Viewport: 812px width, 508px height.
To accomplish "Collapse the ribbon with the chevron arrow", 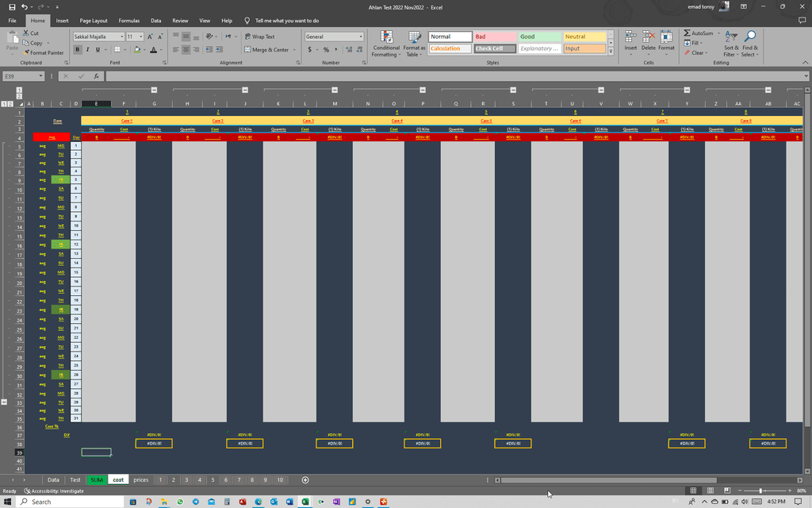I will pos(806,63).
